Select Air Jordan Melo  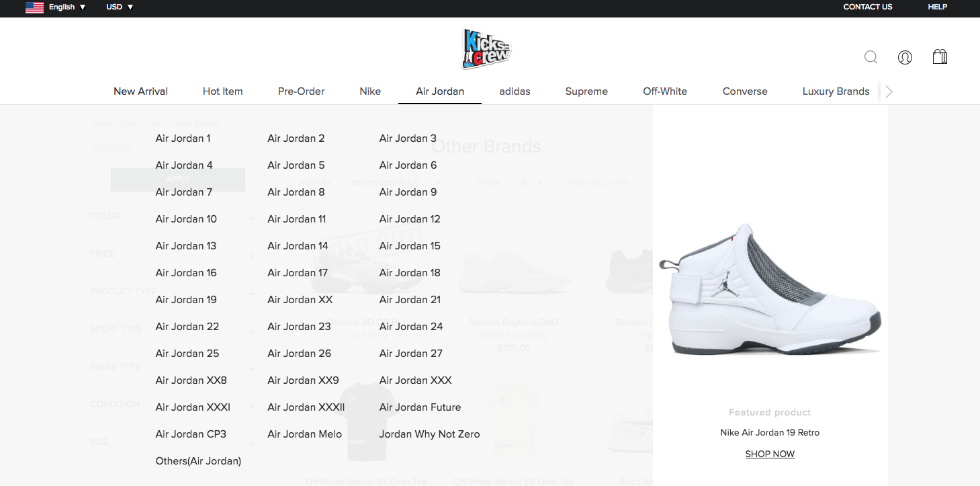(x=304, y=434)
